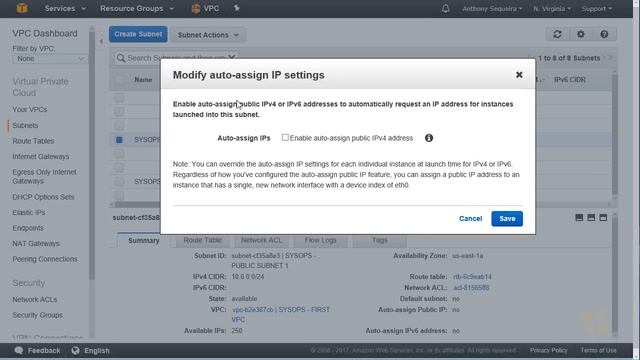Switch to the Tags tab
The height and width of the screenshot is (360, 640).
click(380, 240)
